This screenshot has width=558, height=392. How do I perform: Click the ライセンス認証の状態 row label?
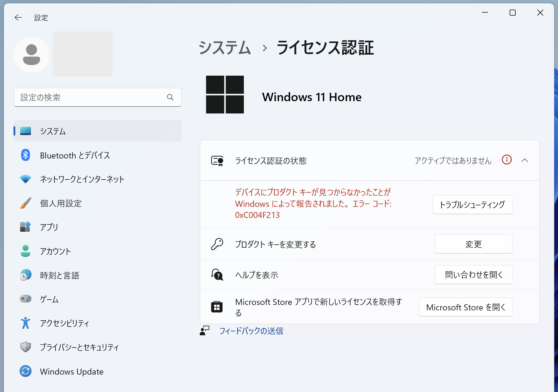pos(271,161)
